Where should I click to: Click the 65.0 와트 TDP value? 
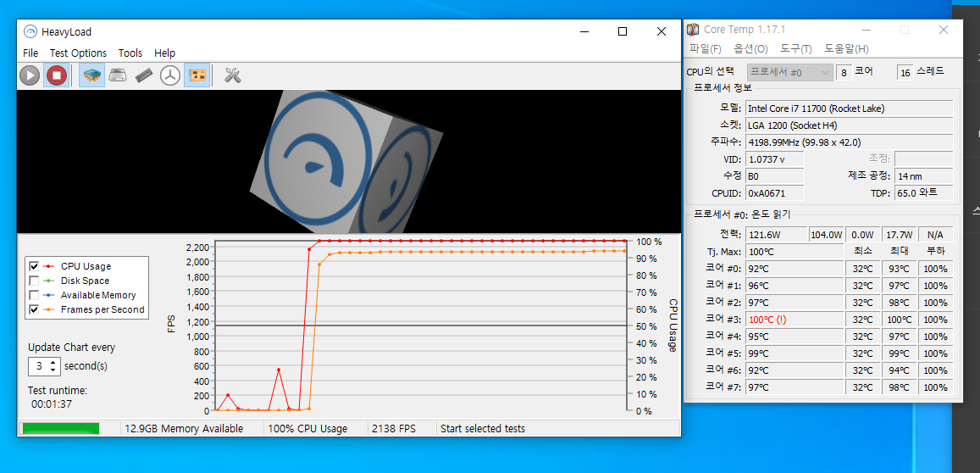924,192
